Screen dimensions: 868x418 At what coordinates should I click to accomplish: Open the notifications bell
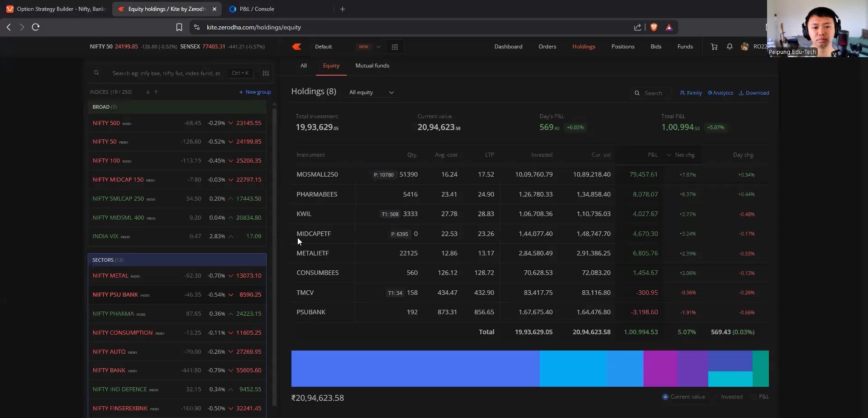730,47
